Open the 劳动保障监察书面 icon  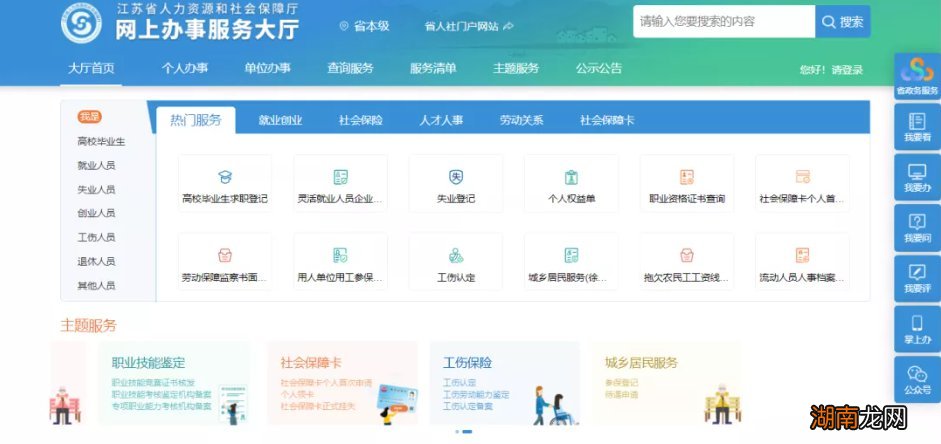coord(225,256)
